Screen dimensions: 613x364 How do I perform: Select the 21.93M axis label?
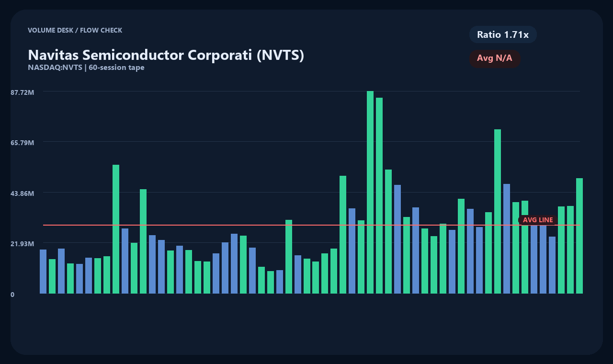[x=23, y=244]
